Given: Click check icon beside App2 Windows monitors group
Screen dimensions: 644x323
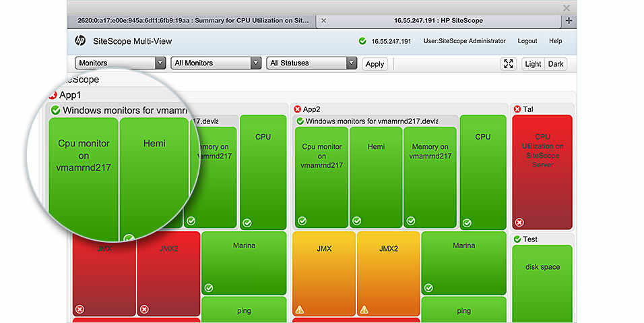Looking at the screenshot, I should 300,121.
